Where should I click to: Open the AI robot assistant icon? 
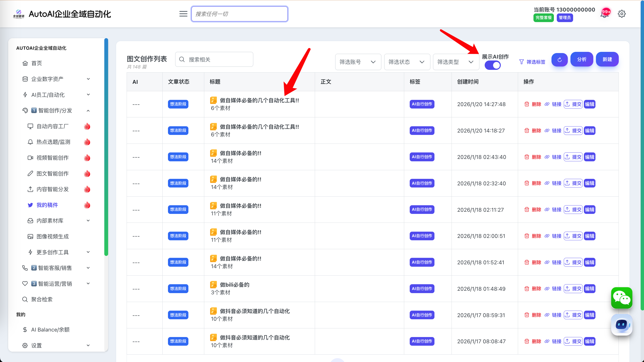[621, 325]
